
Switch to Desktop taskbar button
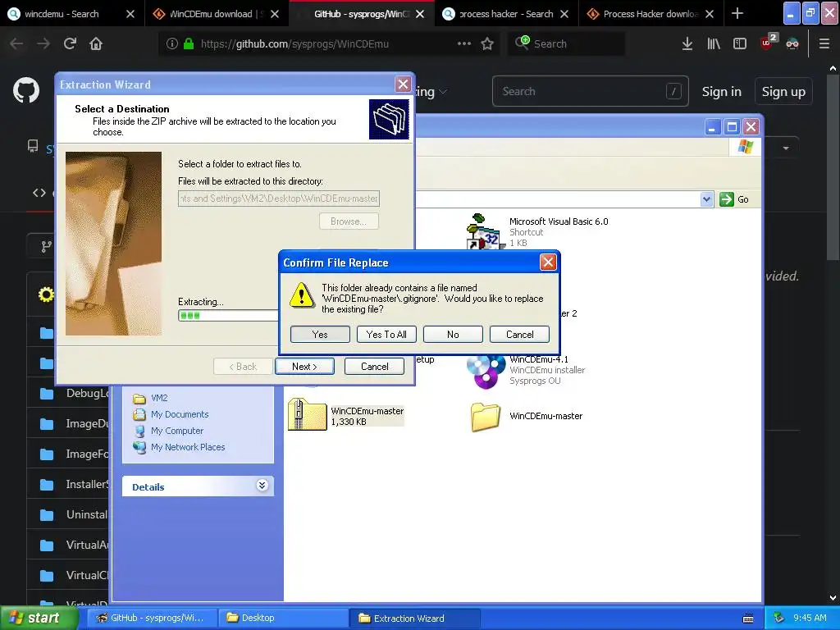pos(283,618)
